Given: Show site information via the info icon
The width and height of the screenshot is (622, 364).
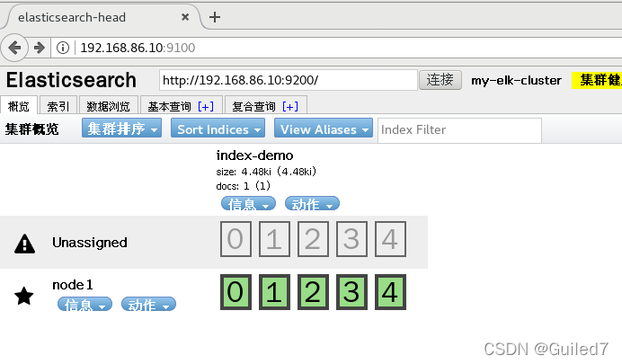Looking at the screenshot, I should pos(63,48).
